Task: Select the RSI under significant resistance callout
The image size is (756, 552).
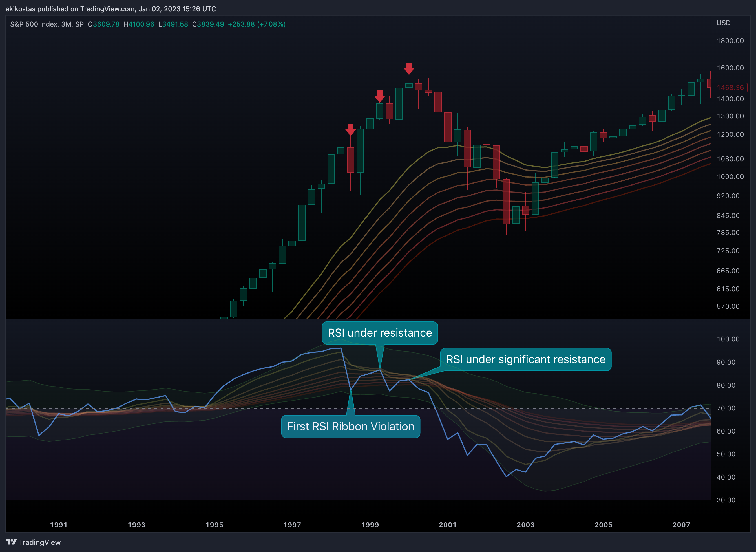Action: pyautogui.click(x=526, y=359)
